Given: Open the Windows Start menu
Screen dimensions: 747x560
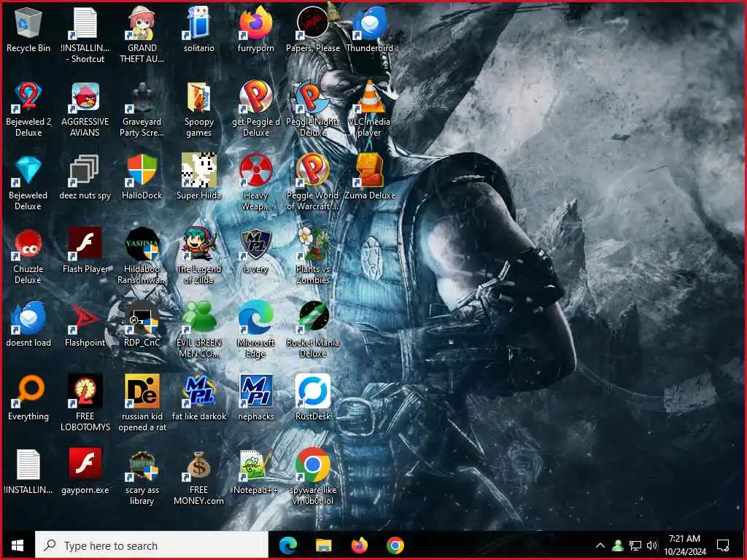Looking at the screenshot, I should click(x=18, y=545).
